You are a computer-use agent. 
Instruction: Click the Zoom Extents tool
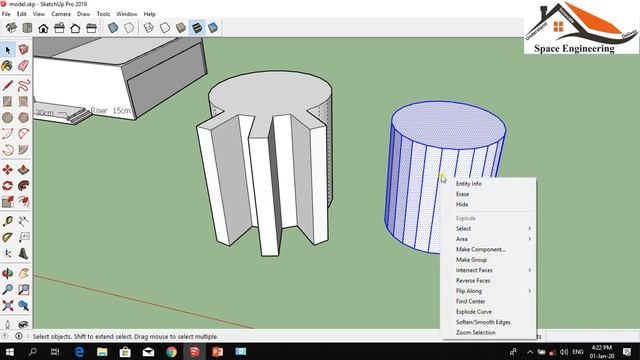pos(8,305)
